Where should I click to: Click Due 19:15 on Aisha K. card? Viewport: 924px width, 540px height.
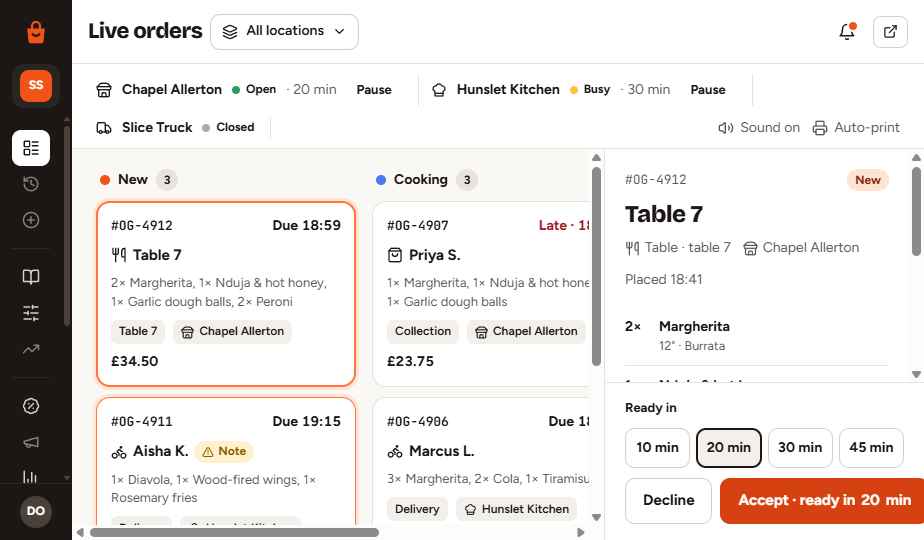(x=306, y=421)
